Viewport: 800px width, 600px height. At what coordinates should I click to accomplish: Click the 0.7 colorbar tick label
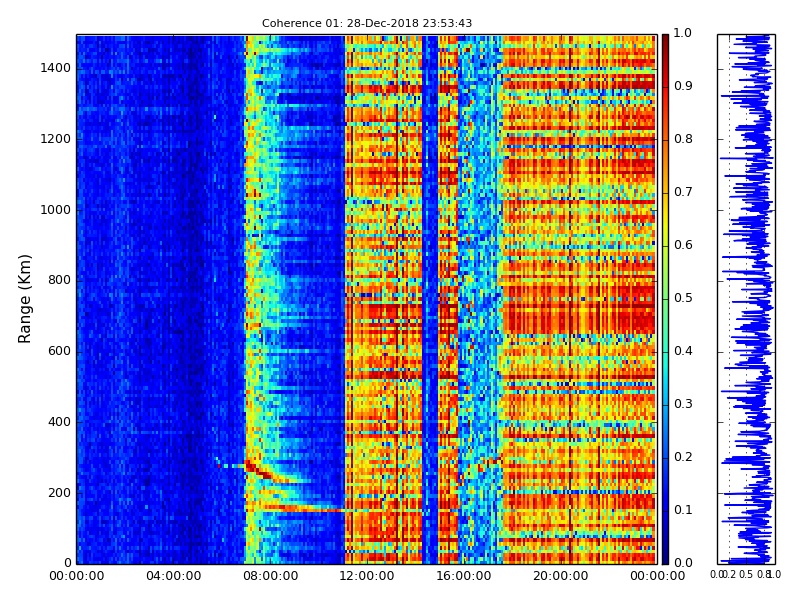coord(683,192)
